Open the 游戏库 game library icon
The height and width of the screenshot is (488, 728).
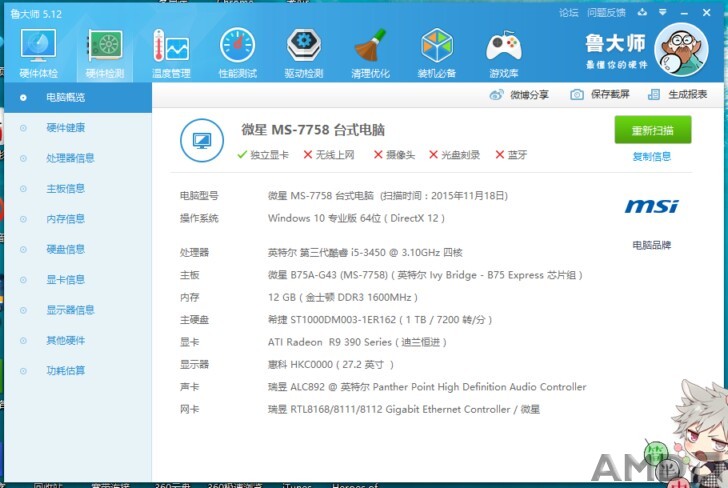click(503, 46)
